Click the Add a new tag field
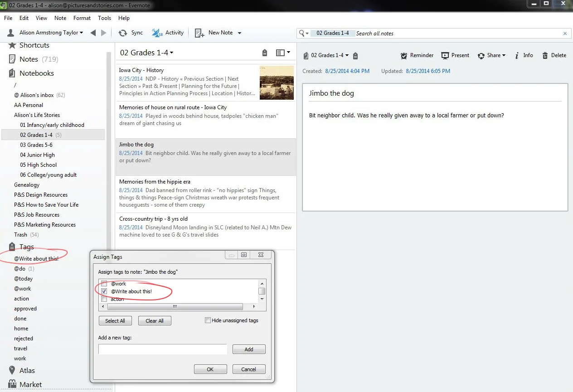The image size is (573, 392). 163,349
